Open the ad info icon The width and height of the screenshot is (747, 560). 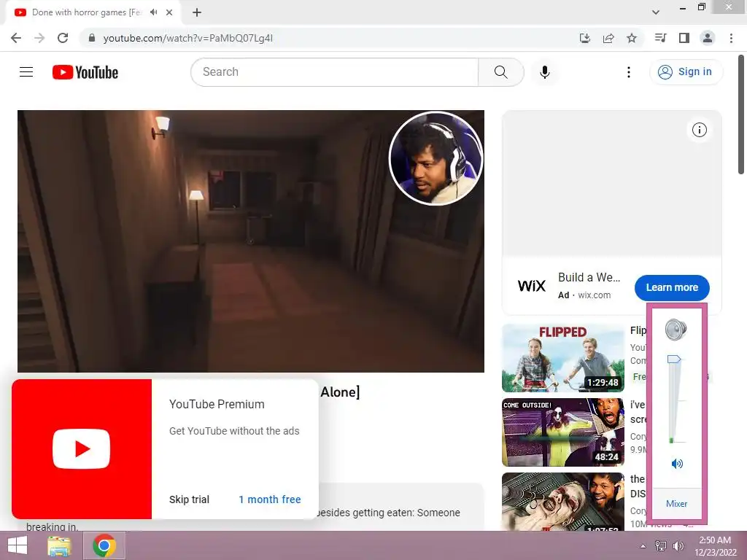point(700,130)
